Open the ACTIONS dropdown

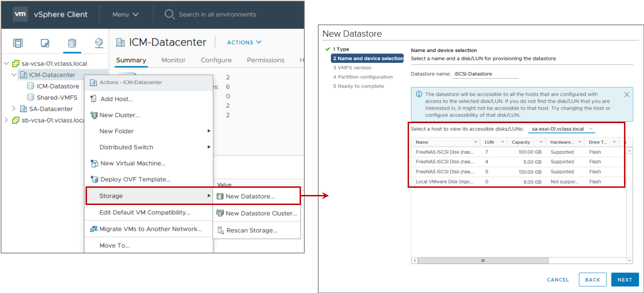pyautogui.click(x=244, y=42)
